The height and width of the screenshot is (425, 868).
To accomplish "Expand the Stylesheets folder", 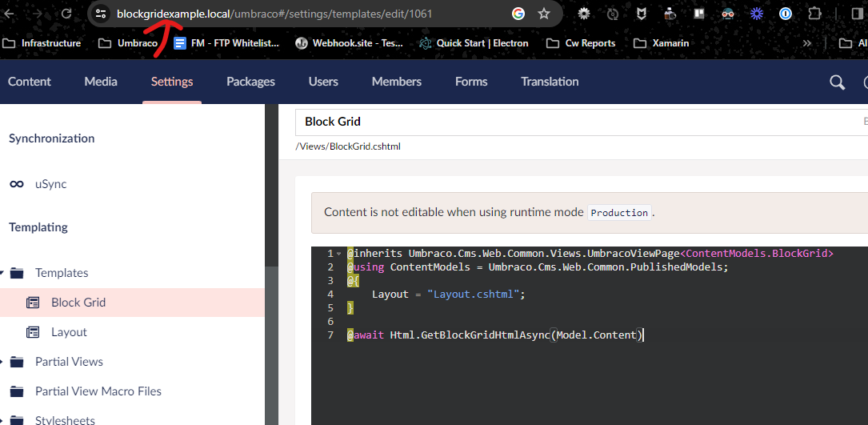I will pos(2,420).
